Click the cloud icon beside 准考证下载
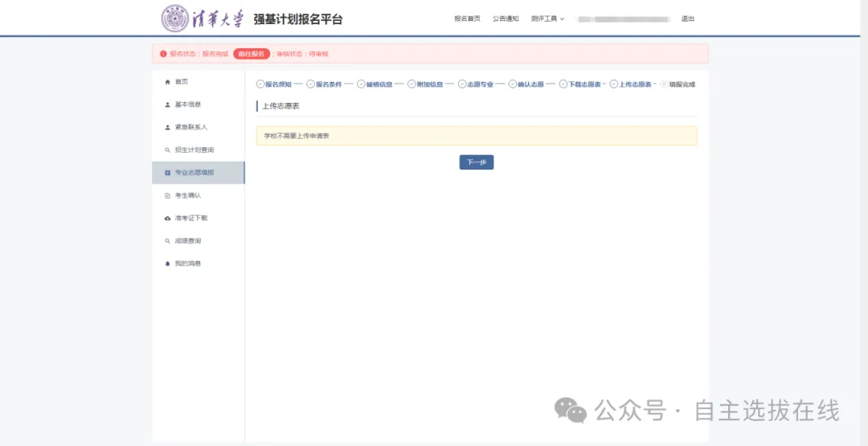 (x=167, y=219)
